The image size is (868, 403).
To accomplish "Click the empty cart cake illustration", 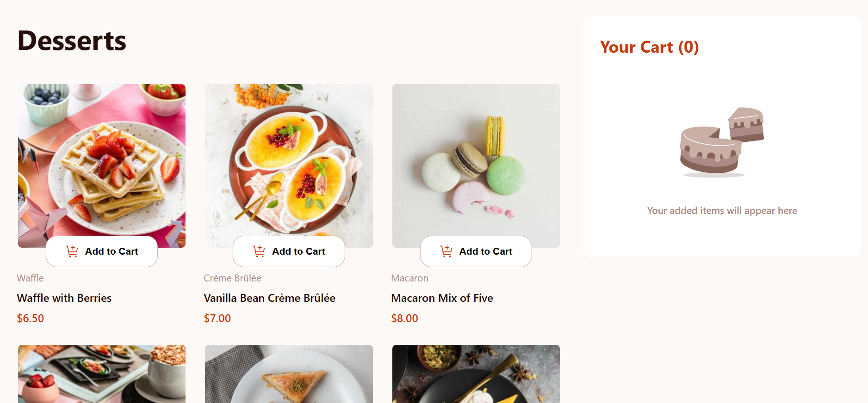I will pos(722,142).
